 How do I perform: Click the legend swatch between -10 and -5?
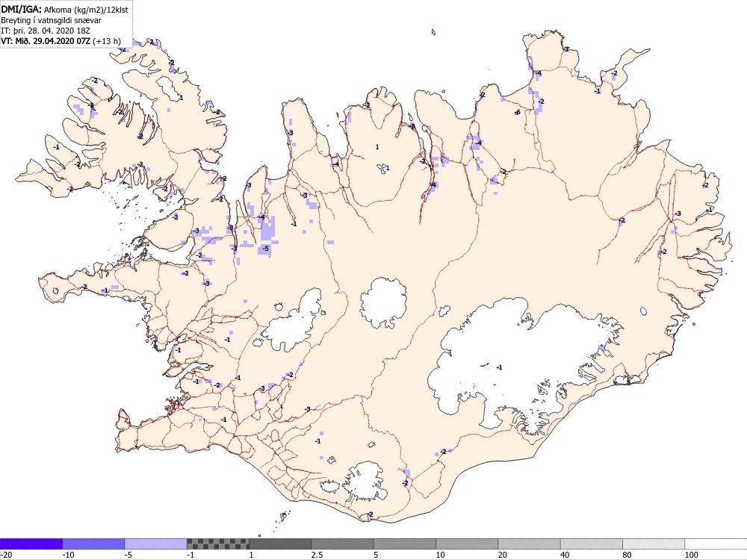(93, 544)
